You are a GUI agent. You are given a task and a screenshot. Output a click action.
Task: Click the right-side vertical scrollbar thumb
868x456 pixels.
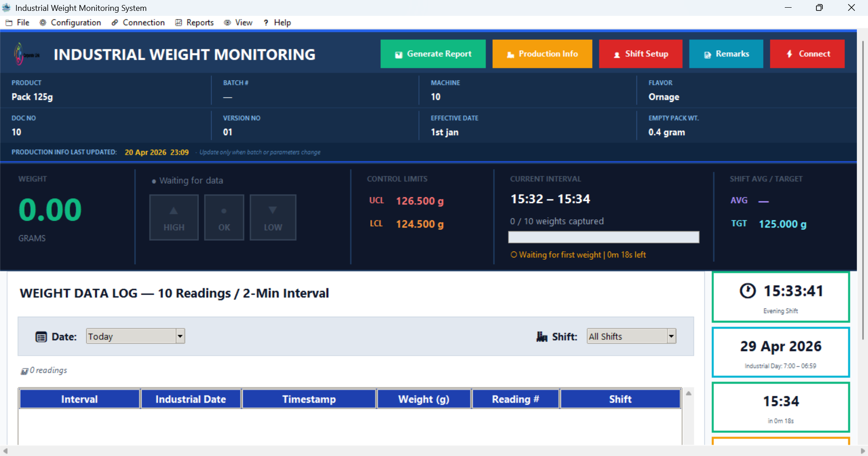[x=863, y=190]
